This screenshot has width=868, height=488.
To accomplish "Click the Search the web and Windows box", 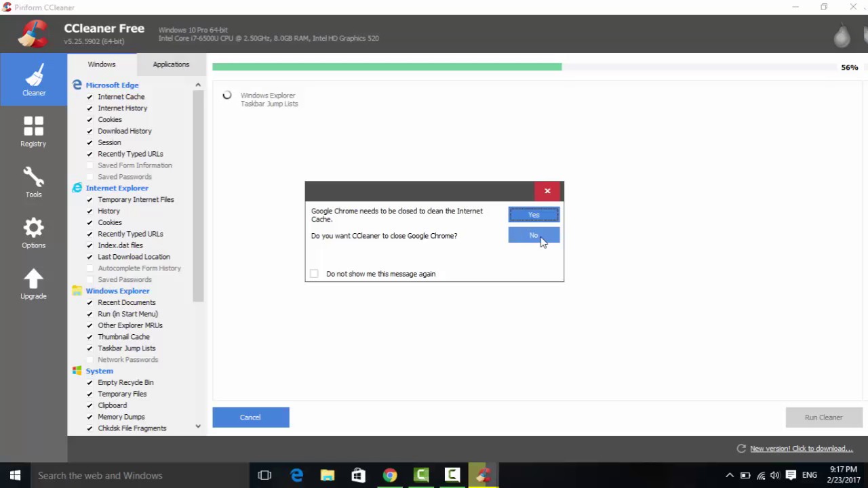I will (140, 475).
